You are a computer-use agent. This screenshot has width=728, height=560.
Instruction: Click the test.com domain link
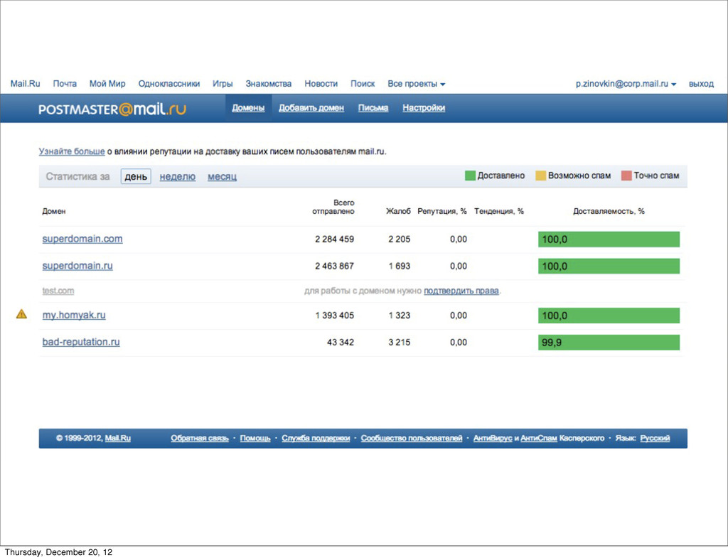58,291
